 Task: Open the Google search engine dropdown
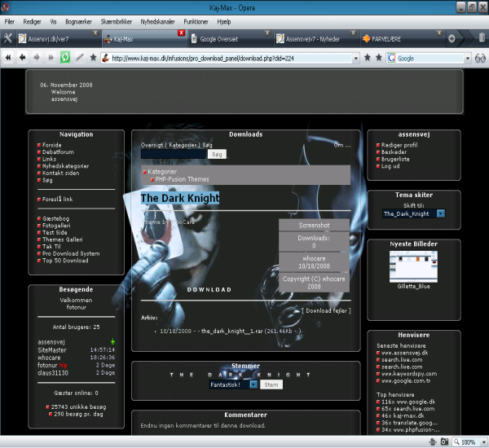(x=468, y=59)
